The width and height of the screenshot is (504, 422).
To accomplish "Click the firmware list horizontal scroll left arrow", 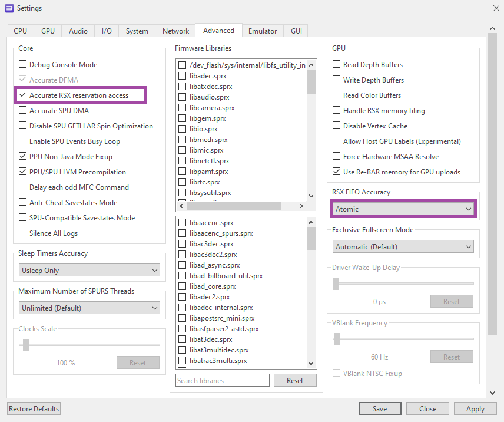I will click(x=182, y=206).
